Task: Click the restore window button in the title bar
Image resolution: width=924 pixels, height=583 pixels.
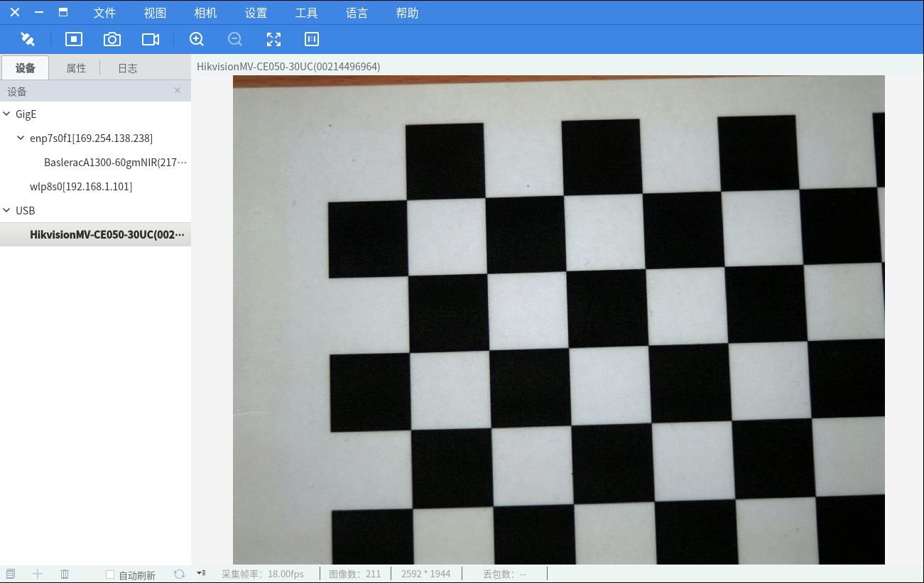Action: (x=63, y=12)
